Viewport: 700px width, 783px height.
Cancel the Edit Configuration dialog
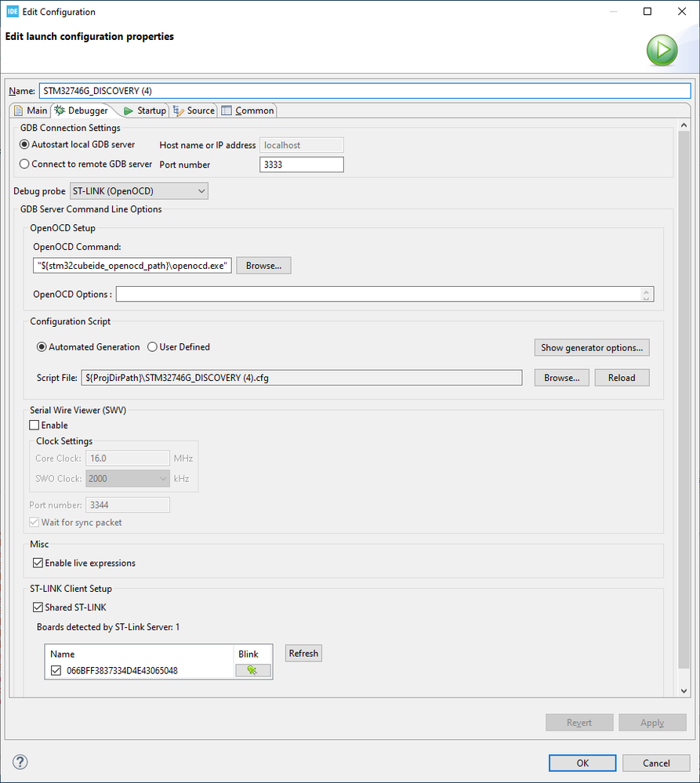pyautogui.click(x=656, y=763)
